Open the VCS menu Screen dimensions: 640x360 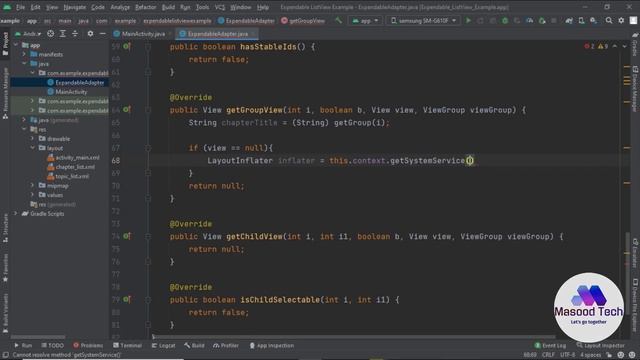click(220, 7)
